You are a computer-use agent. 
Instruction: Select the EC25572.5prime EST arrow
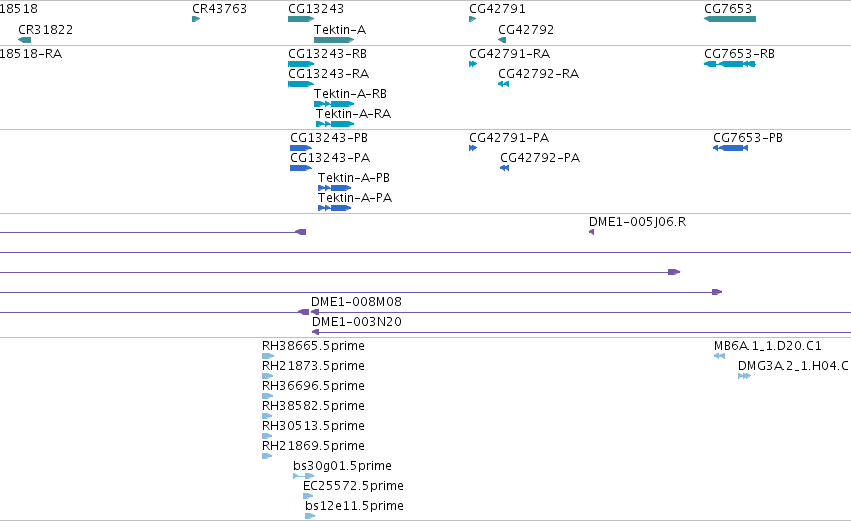(308, 496)
